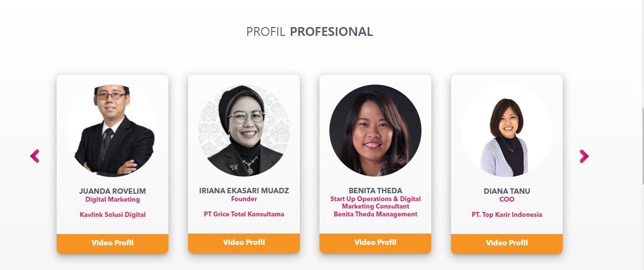The image size is (644, 270).
Task: Open Benita Theda's Video Profil
Action: (375, 243)
